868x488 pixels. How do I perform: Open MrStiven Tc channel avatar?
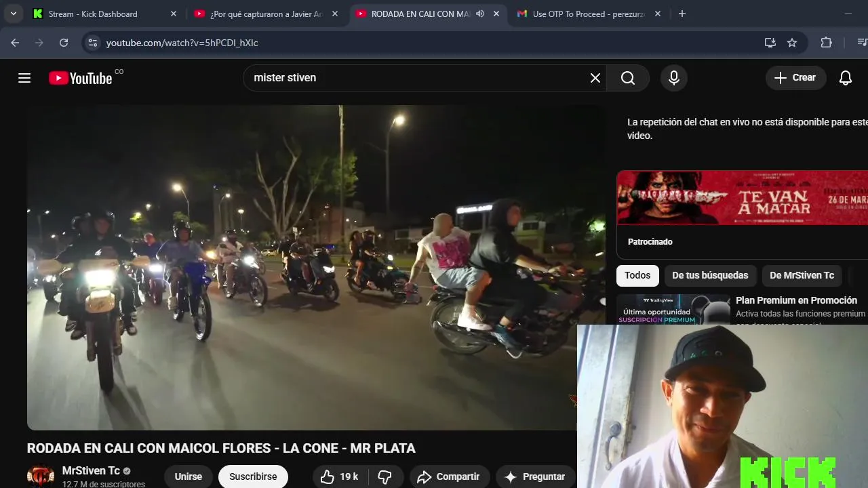coord(41,476)
